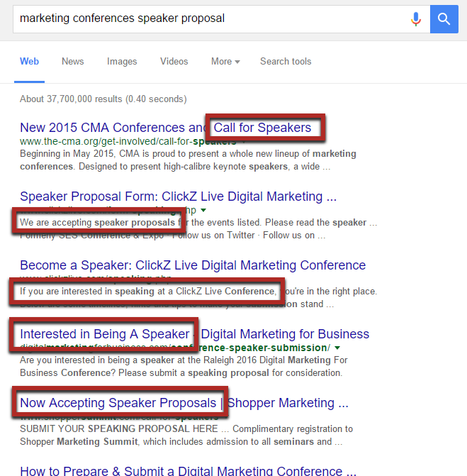This screenshot has width=467, height=476.
Task: Open How to Prepare & Submit result
Action: click(188, 471)
